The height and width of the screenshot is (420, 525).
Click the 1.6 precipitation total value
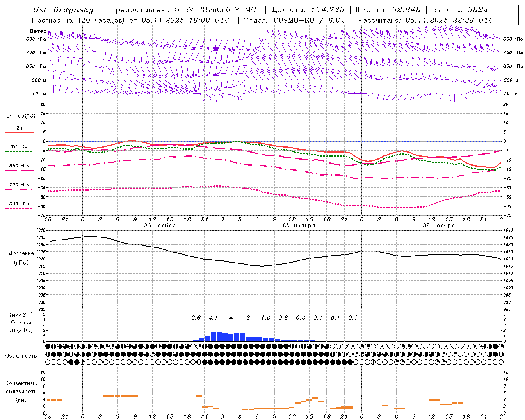[266, 318]
